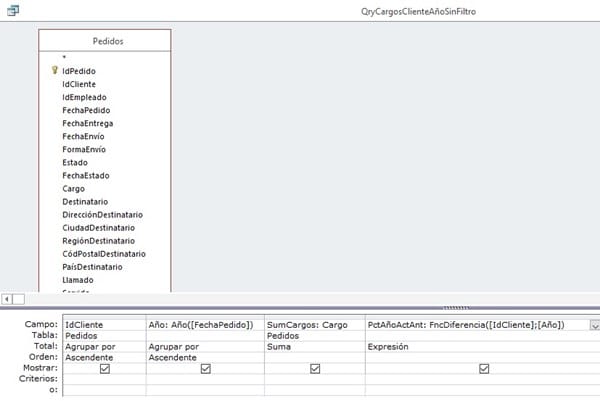Select the Cargo field in Pedidos list
Screen dimensions: 600x401
click(x=73, y=189)
